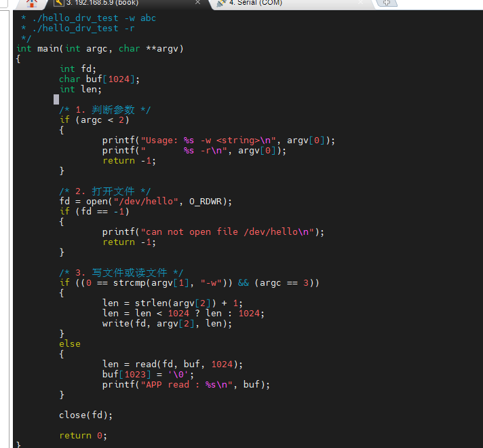Click the 'int fd;' declaration
The width and height of the screenshot is (483, 448).
78,69
